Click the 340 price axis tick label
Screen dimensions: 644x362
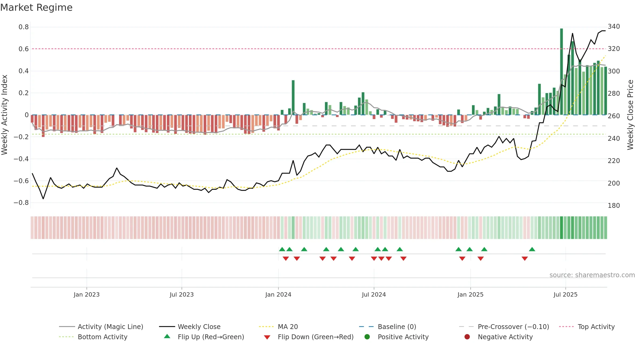click(x=614, y=27)
